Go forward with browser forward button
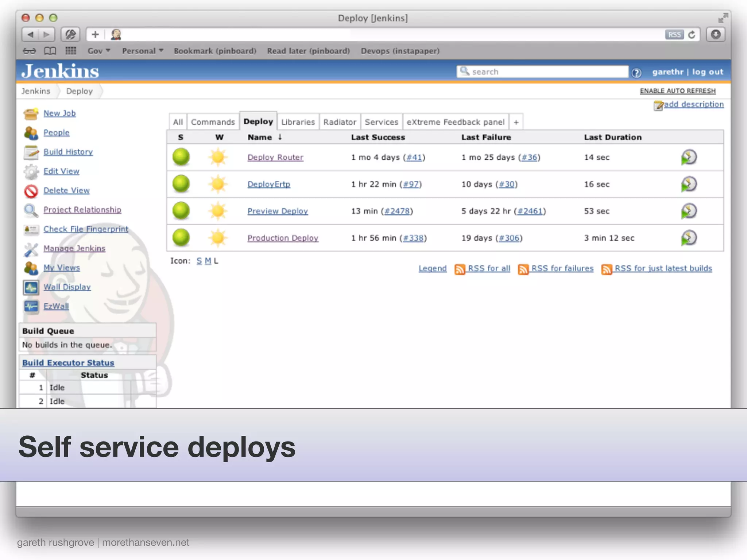This screenshot has width=747, height=560. pyautogui.click(x=46, y=35)
